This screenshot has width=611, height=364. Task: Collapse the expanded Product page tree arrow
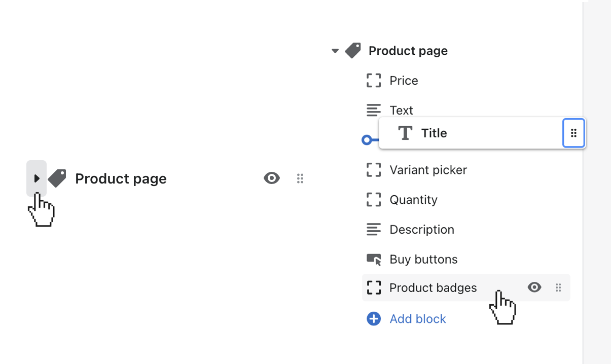point(335,51)
